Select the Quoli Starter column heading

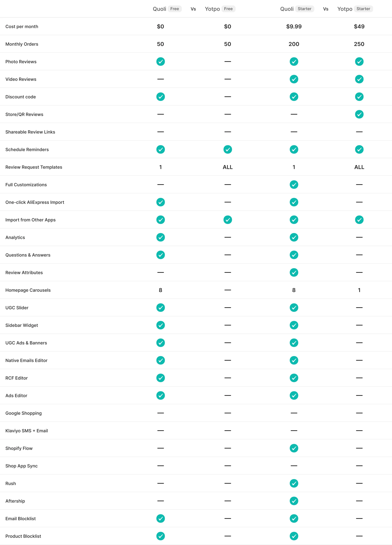(x=287, y=9)
